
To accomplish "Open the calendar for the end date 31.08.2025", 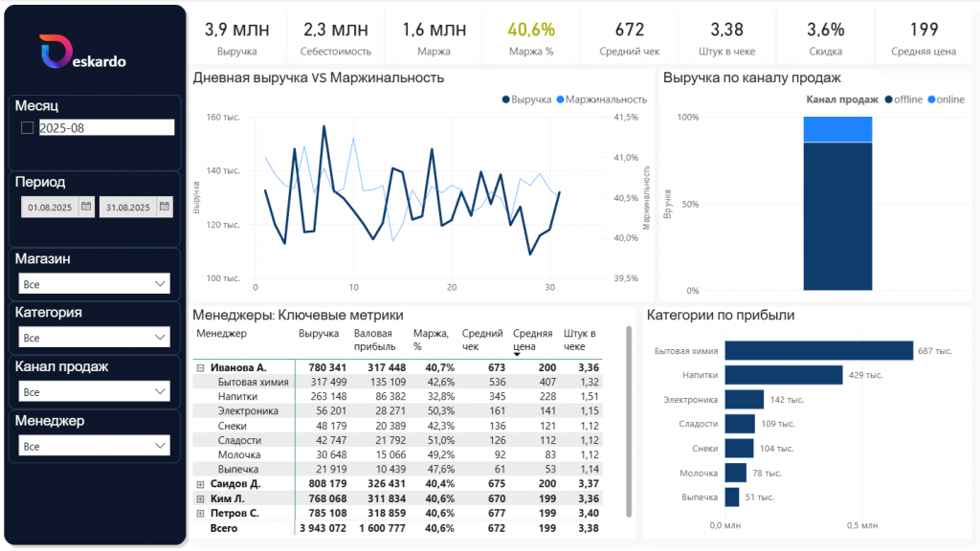I will click(x=164, y=206).
